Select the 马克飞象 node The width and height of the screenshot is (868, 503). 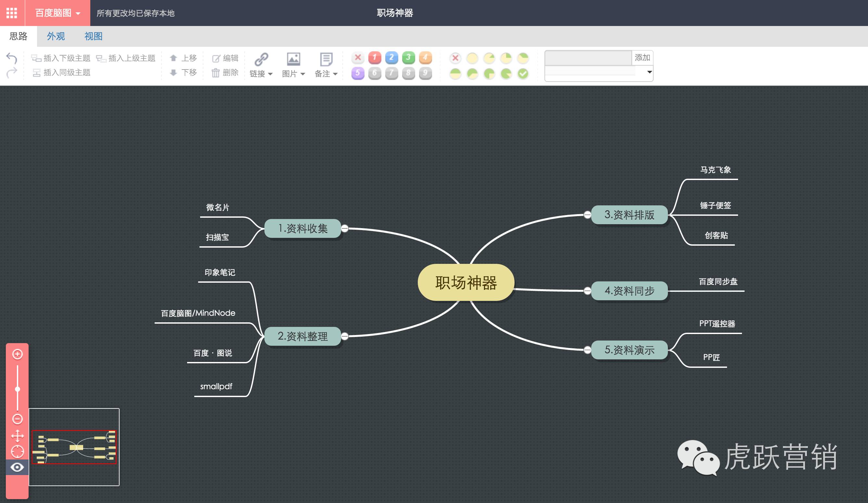tap(715, 170)
